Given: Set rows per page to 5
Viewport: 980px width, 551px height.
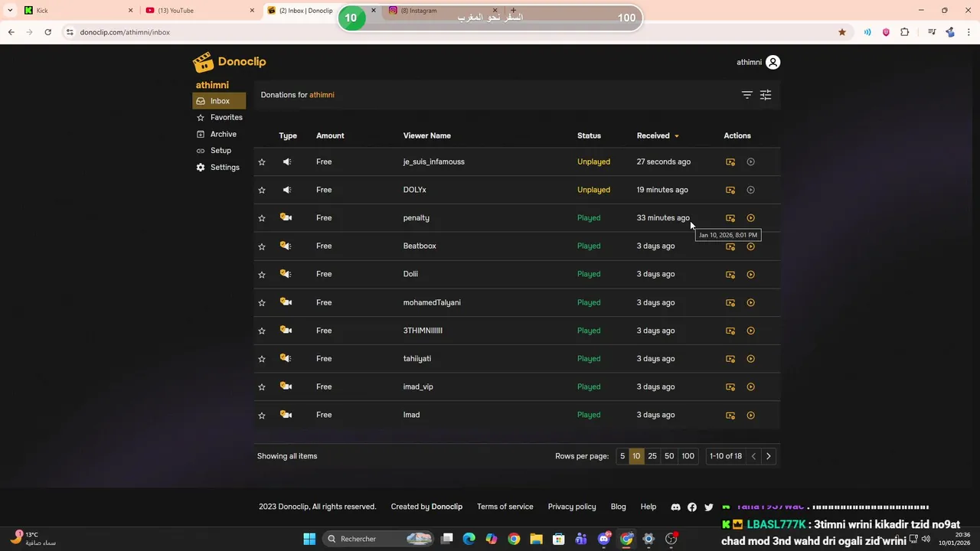Looking at the screenshot, I should 622,456.
